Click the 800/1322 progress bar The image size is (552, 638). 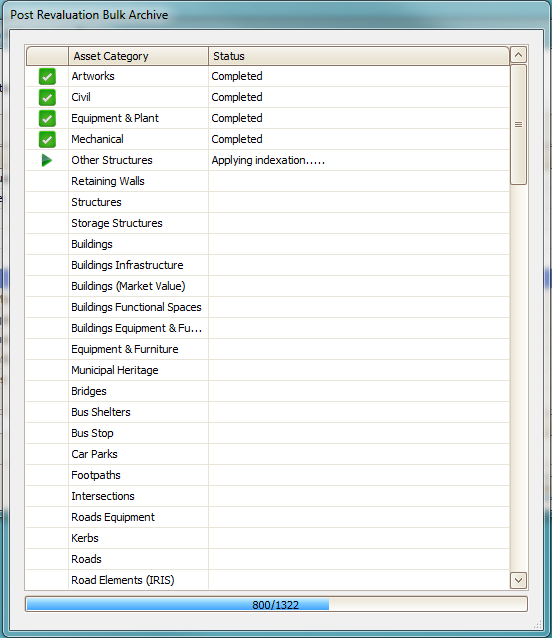click(x=276, y=604)
